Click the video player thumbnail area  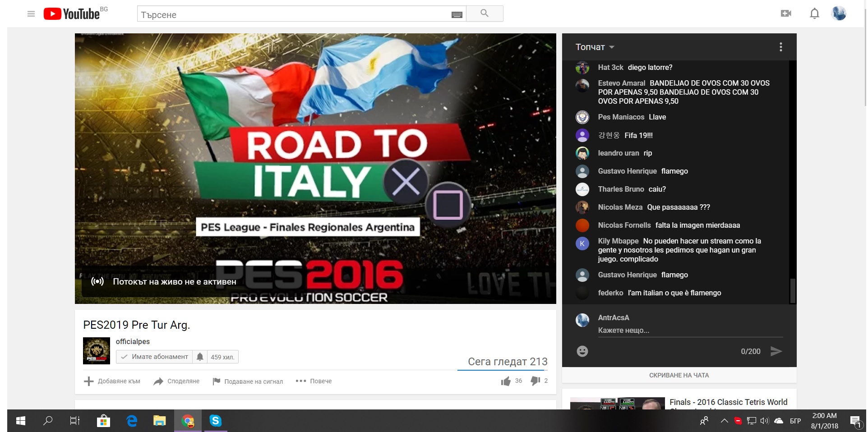point(315,169)
